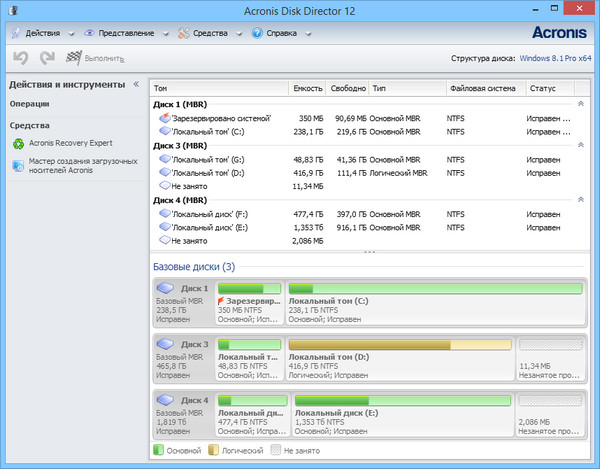Screen dimensions: 600x469
Task: Select the Диск 3 drive icon in the disk map
Action: point(166,344)
